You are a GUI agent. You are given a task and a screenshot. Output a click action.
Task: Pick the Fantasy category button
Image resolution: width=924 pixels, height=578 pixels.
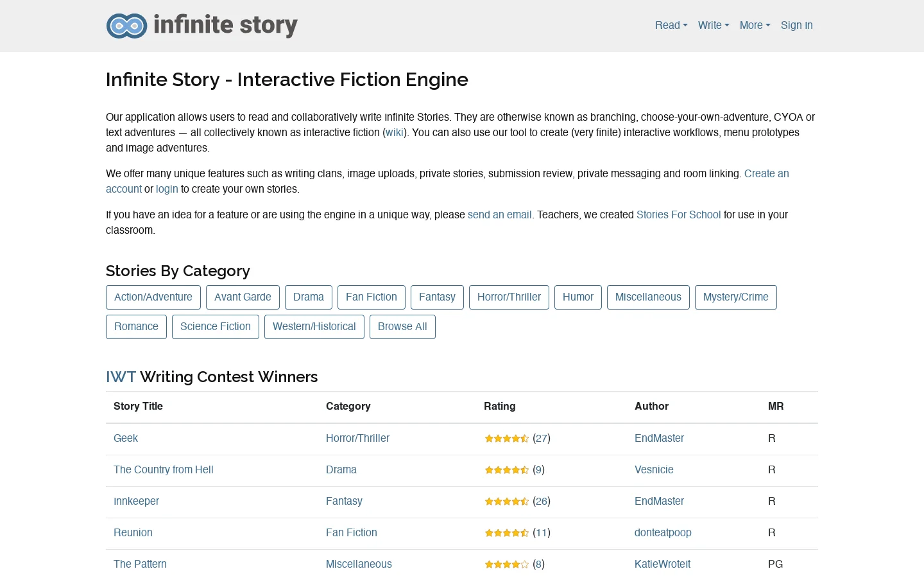(437, 297)
